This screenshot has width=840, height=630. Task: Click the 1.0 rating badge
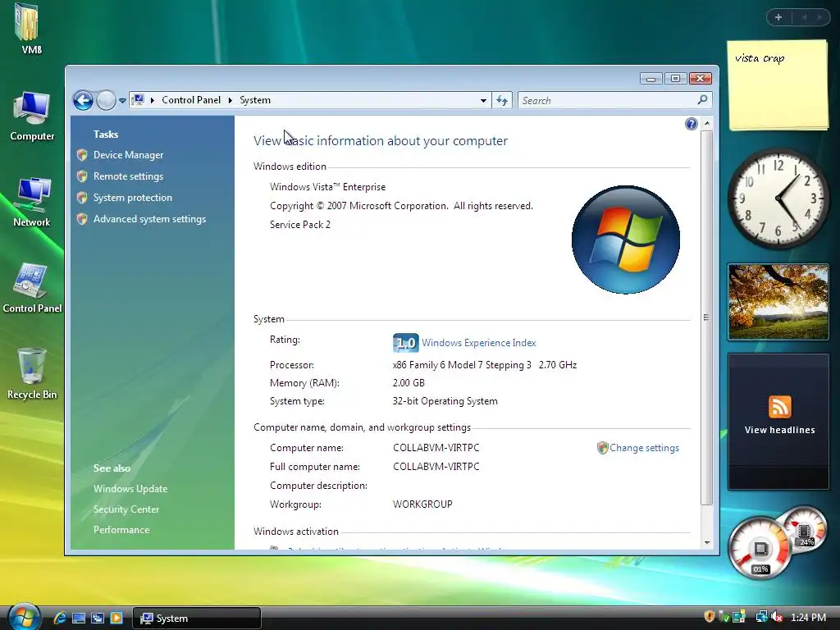point(405,343)
